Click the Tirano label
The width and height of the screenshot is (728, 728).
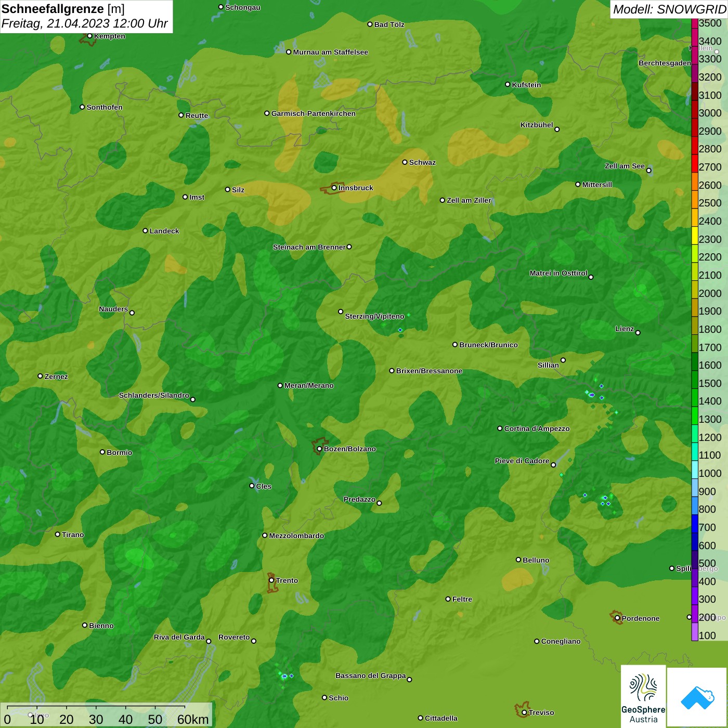pos(73,535)
